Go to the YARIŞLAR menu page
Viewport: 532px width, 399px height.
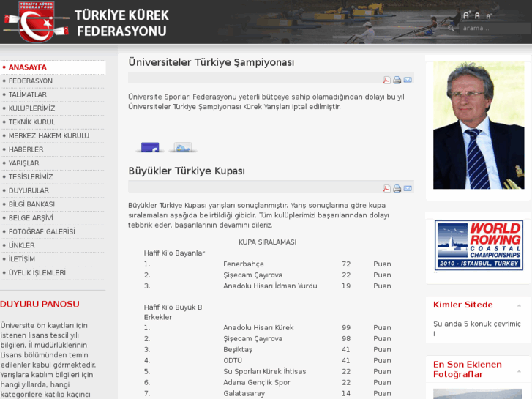tap(23, 163)
